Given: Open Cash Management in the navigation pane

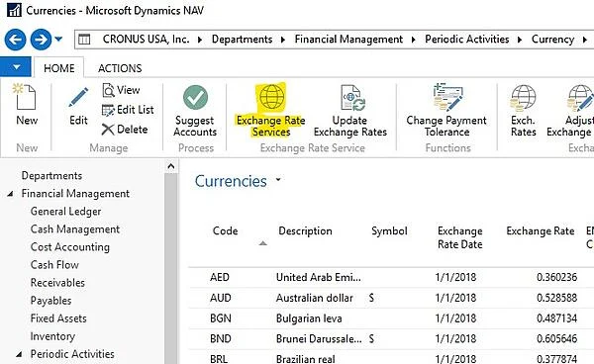Looking at the screenshot, I should (75, 228).
